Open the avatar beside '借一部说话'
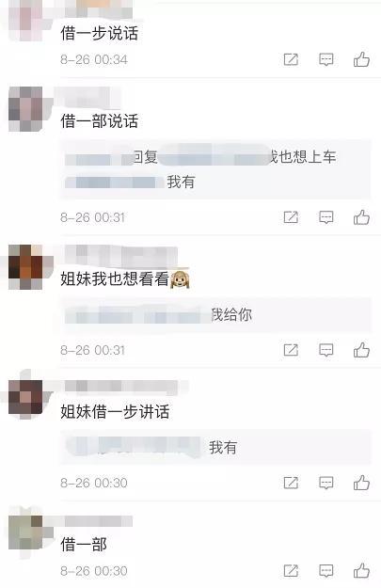 click(25, 109)
